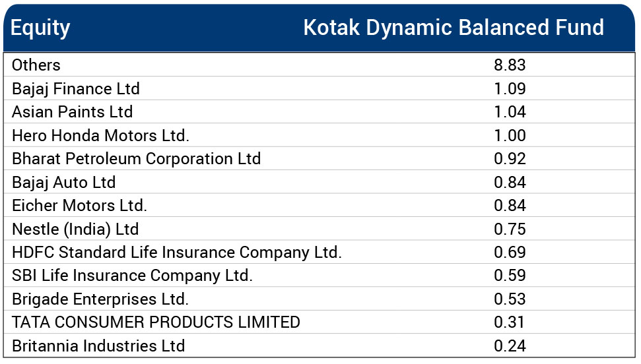This screenshot has width=641, height=364.
Task: Select the Others row label
Action: 36,65
